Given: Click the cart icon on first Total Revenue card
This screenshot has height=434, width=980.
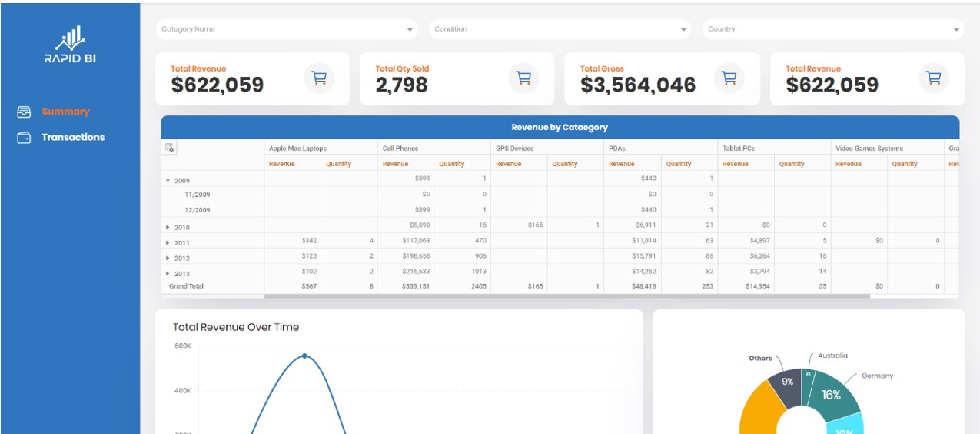Looking at the screenshot, I should click(319, 78).
